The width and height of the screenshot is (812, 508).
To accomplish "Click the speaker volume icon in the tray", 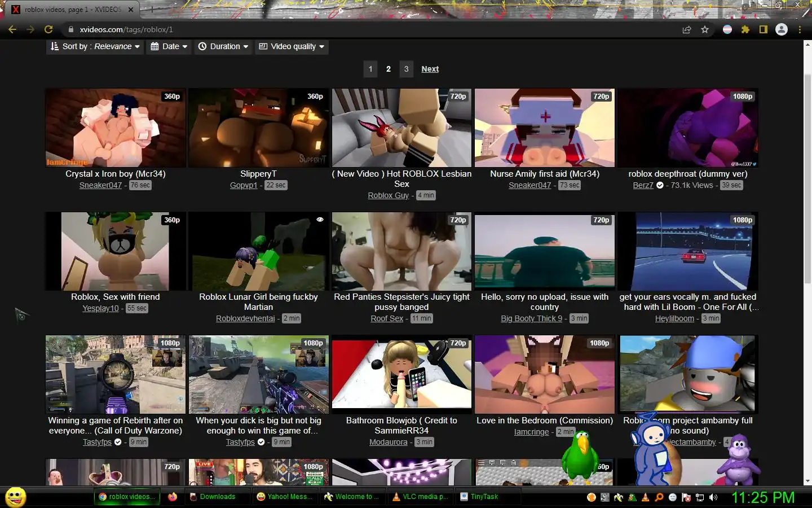I will pos(714,497).
